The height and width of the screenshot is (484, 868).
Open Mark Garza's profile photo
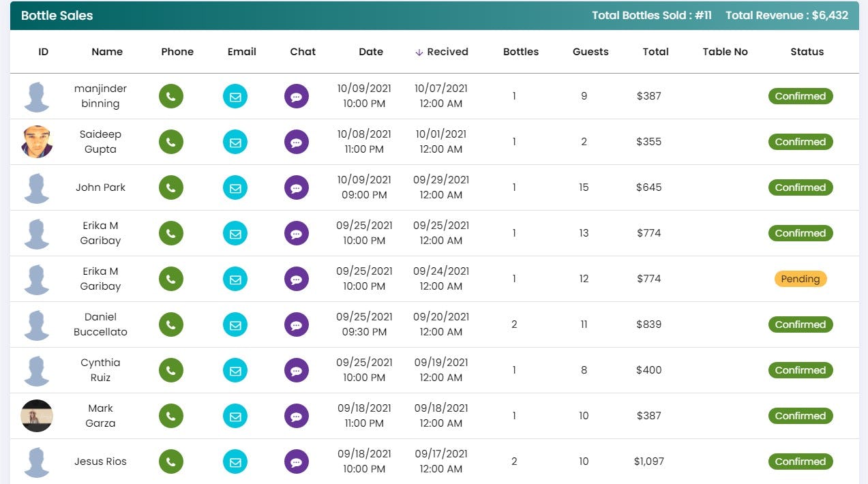pyautogui.click(x=37, y=416)
